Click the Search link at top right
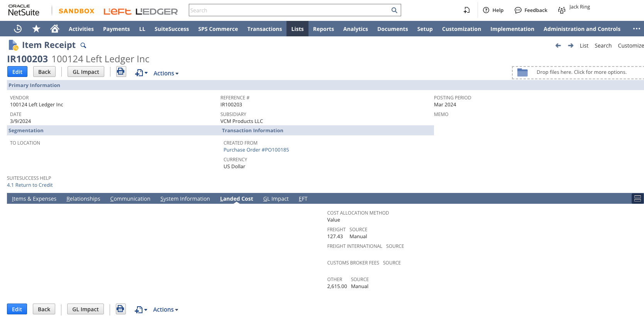 pos(603,46)
